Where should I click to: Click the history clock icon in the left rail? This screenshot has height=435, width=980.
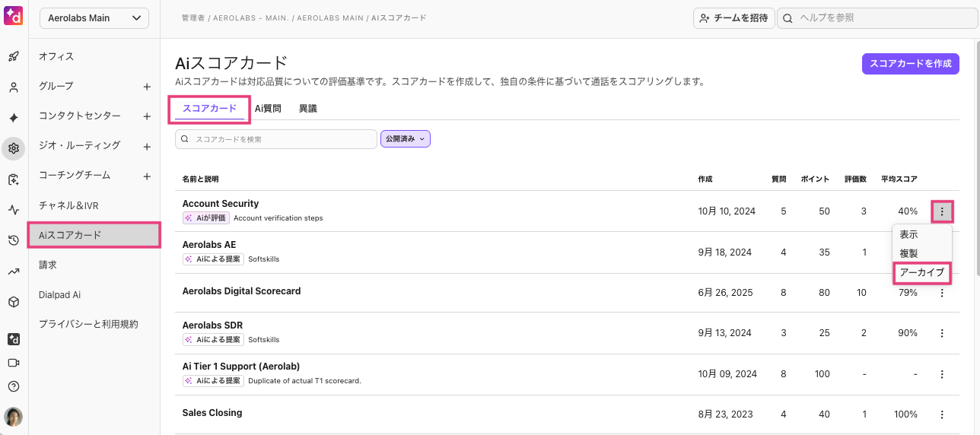[x=13, y=241]
